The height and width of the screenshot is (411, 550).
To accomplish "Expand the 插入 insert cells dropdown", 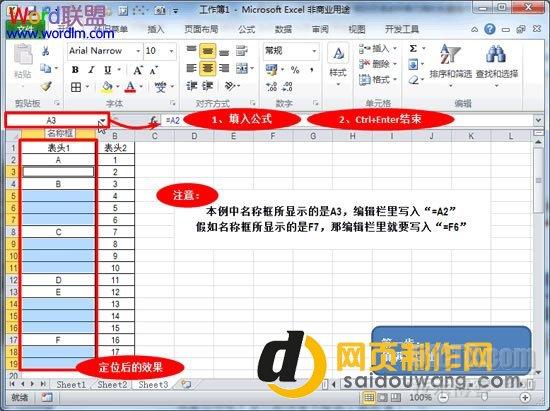I will [395, 48].
